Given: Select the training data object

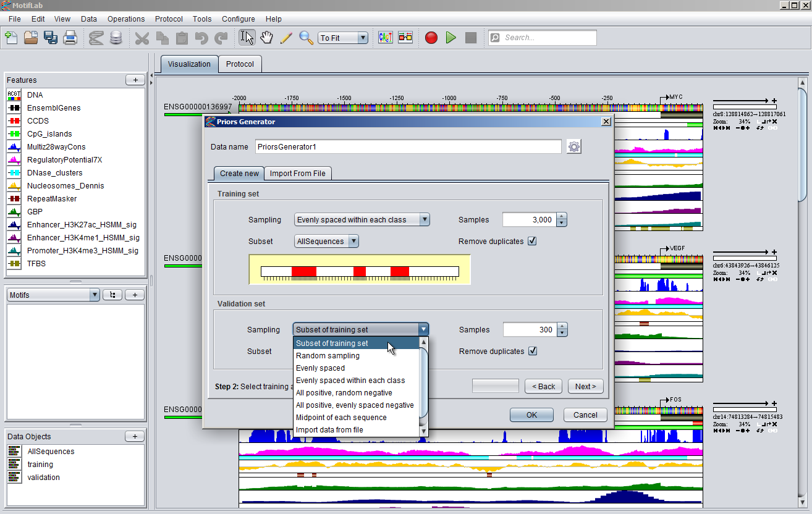Looking at the screenshot, I should 40,465.
